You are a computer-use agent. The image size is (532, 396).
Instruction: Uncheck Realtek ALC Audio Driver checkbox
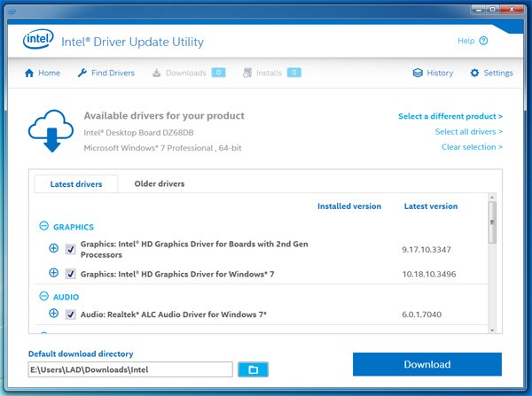tap(71, 314)
